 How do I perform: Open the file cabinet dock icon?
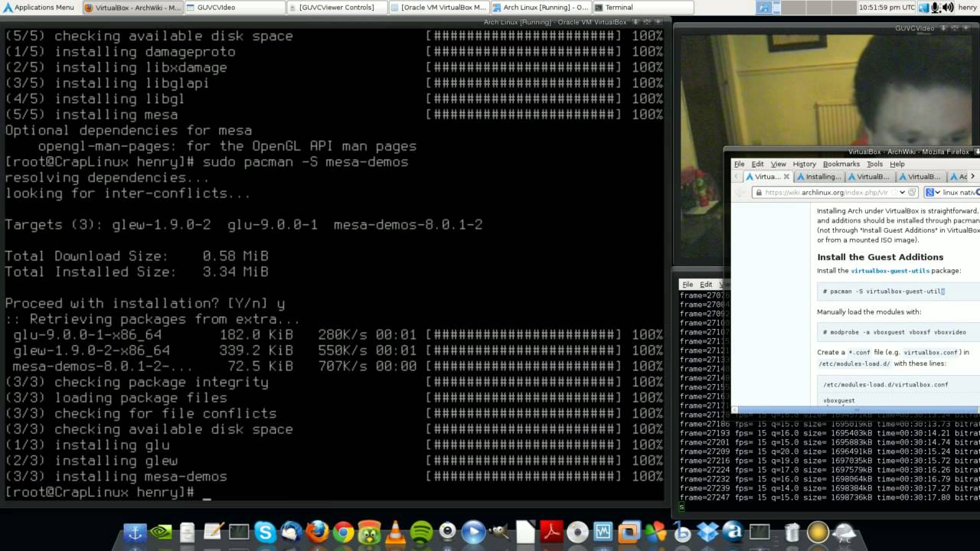coord(187,532)
